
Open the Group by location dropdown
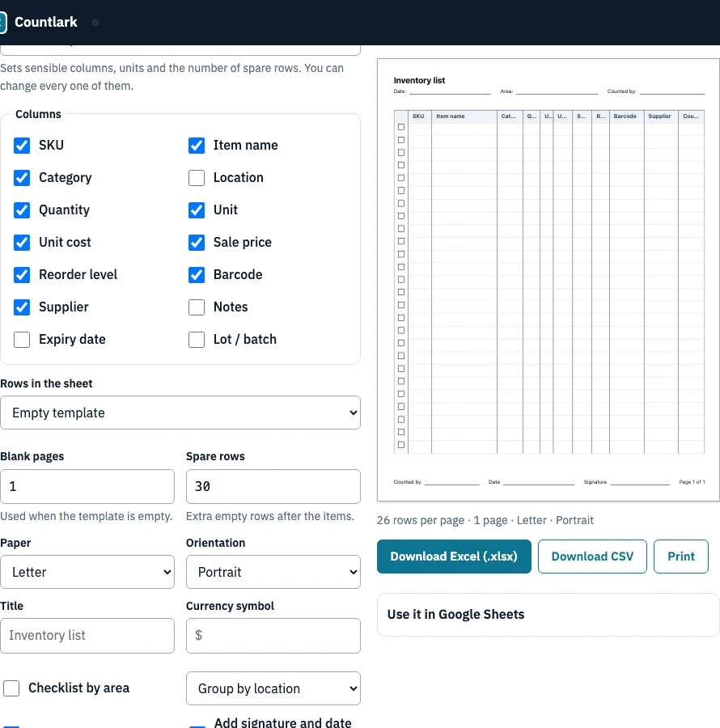pyautogui.click(x=273, y=688)
